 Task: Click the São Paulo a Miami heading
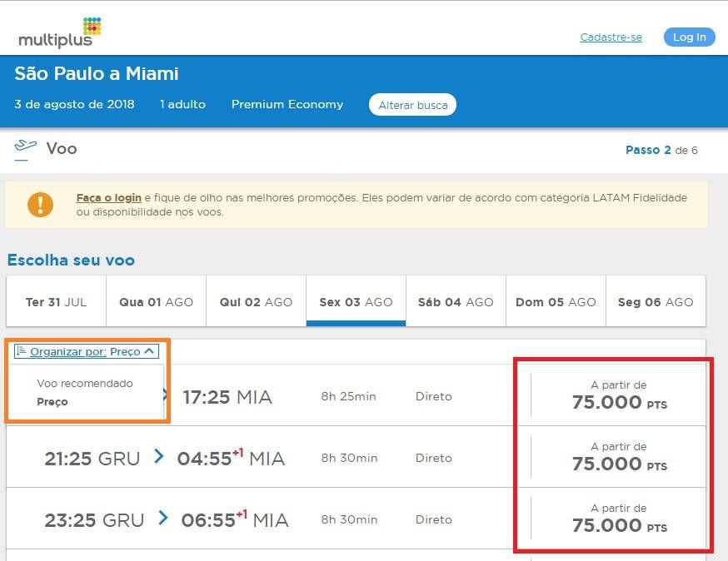[x=97, y=73]
